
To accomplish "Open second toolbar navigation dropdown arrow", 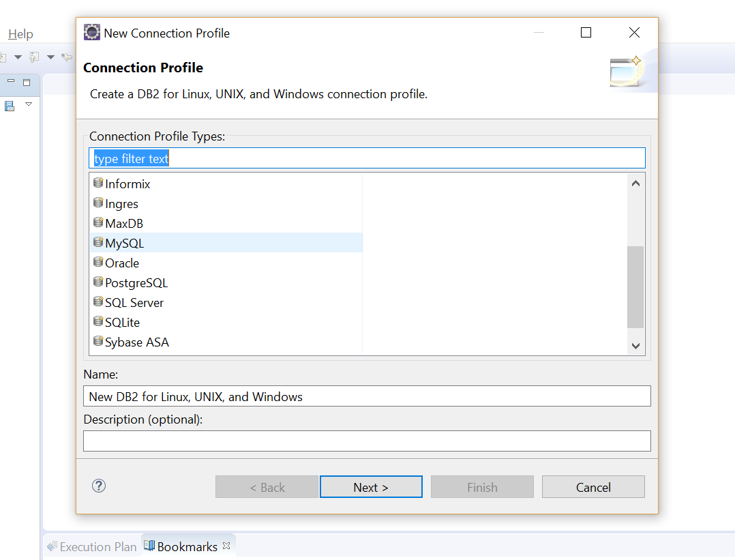I will [x=50, y=57].
